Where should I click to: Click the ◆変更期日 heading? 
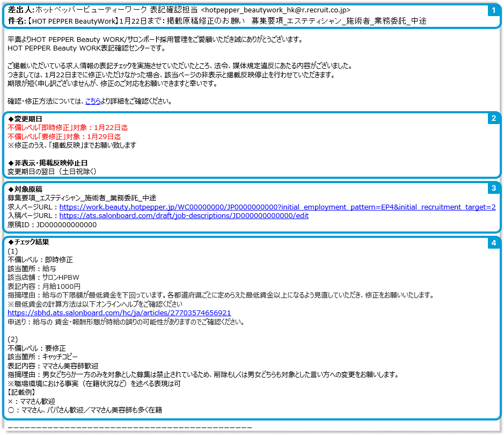[25, 119]
